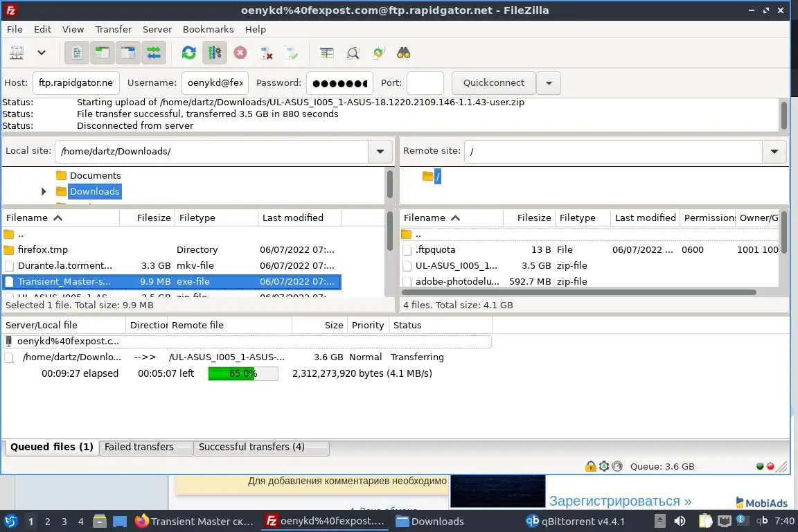Click the reconnect to last server icon
This screenshot has height=532, width=798.
(292, 53)
